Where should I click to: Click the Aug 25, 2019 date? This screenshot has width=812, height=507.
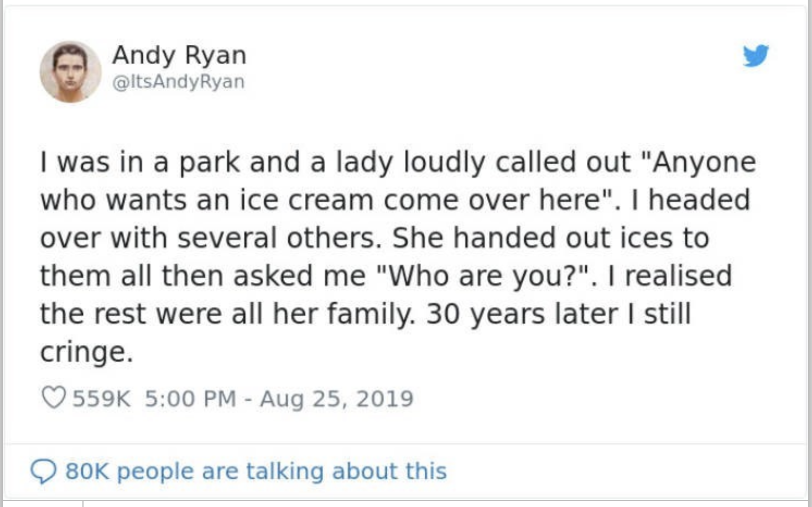click(336, 399)
